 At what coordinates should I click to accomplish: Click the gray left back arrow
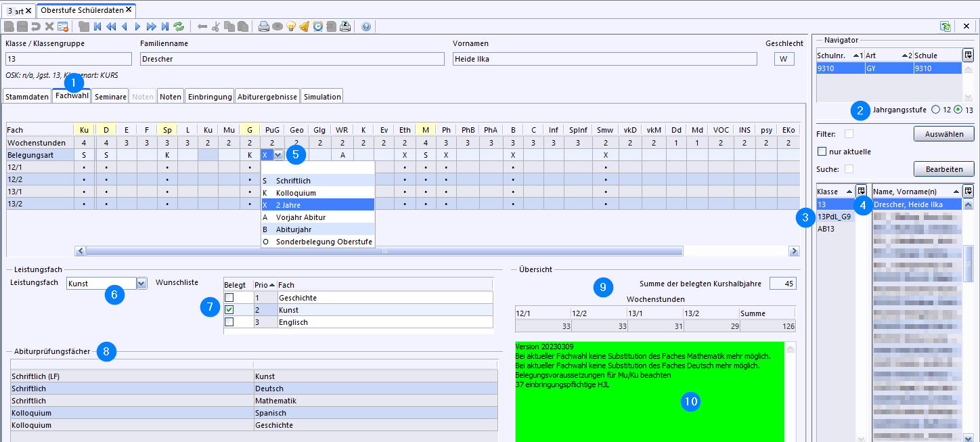(202, 26)
